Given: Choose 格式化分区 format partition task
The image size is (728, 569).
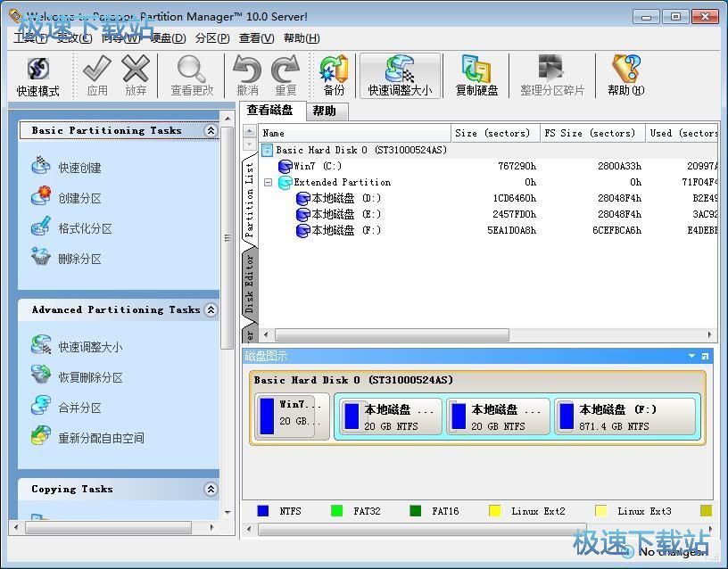Looking at the screenshot, I should tap(71, 228).
